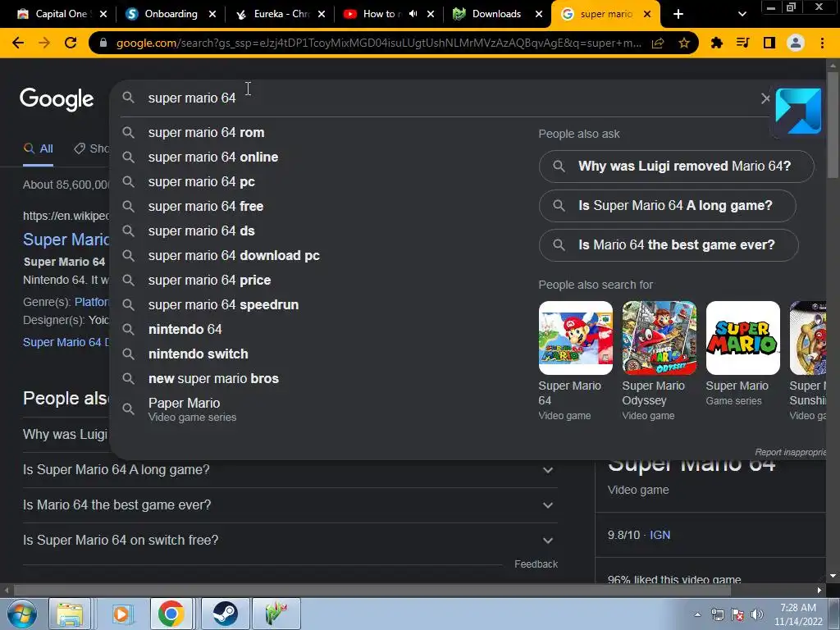Select suggestion super mario 64 price
This screenshot has width=840, height=630.
pos(322,281)
